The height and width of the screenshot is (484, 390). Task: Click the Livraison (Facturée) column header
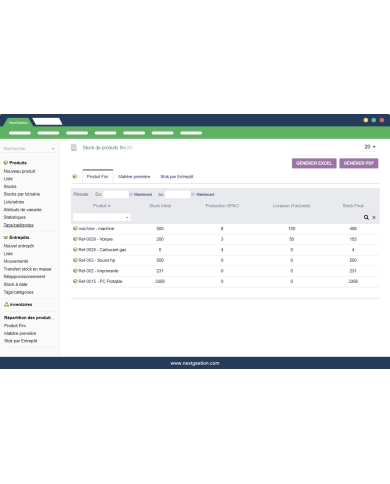tap(292, 206)
